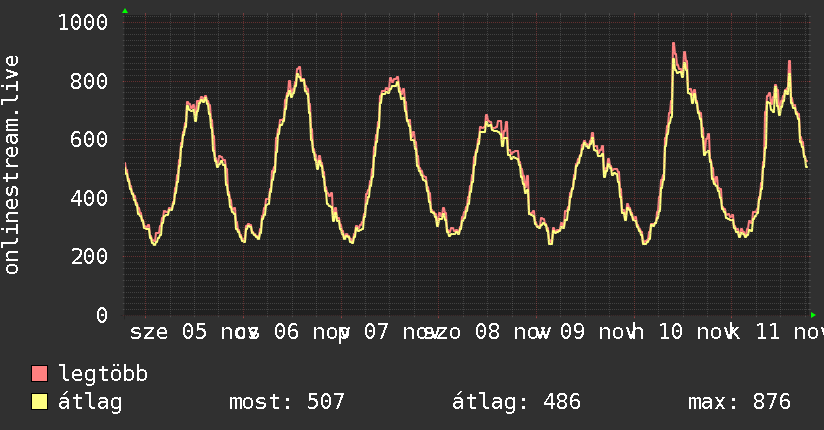Screen dimensions: 824x430
Task: Click the 'átlag: 486' statistic value
Action: [x=516, y=403]
